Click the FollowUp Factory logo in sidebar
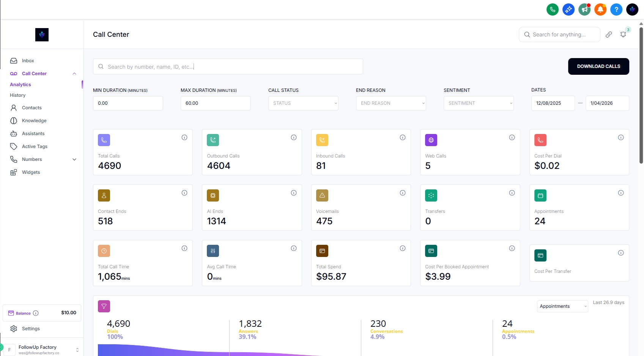Viewport: 644px width, 356px height. [x=42, y=35]
